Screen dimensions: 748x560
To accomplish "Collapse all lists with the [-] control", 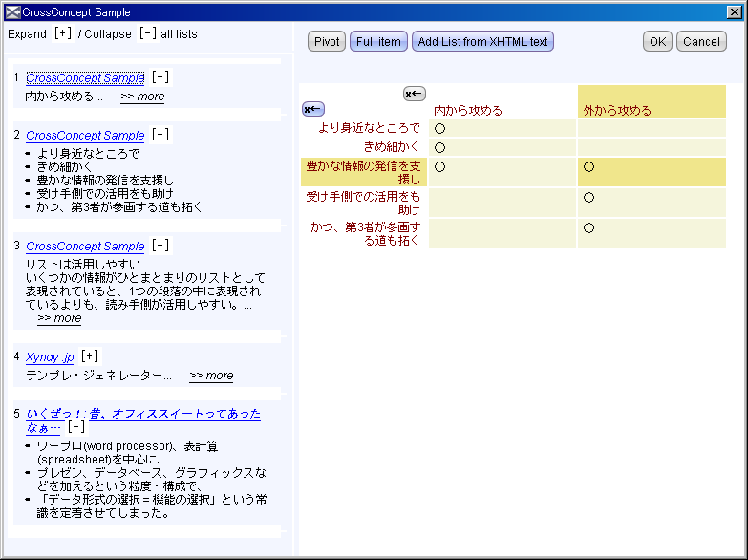I will (147, 33).
